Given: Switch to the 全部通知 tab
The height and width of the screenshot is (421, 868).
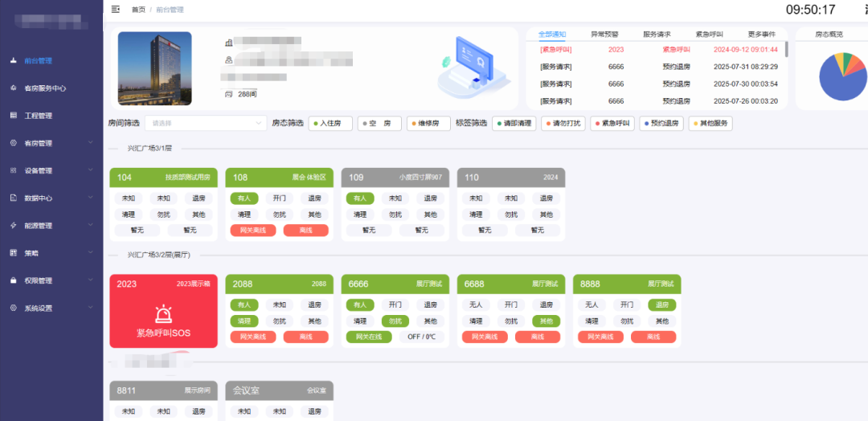Looking at the screenshot, I should coord(552,35).
